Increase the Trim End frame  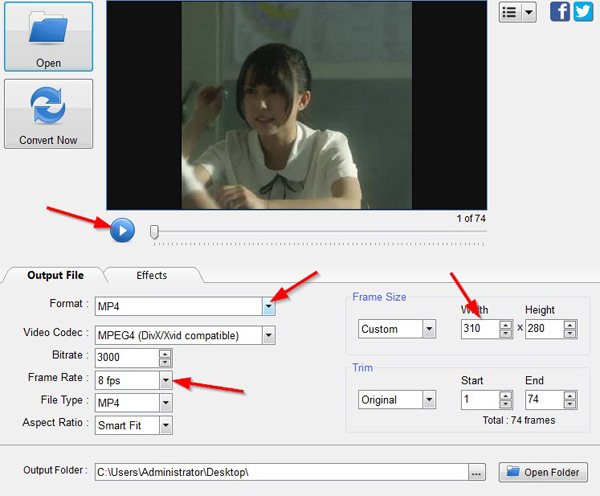tap(570, 396)
